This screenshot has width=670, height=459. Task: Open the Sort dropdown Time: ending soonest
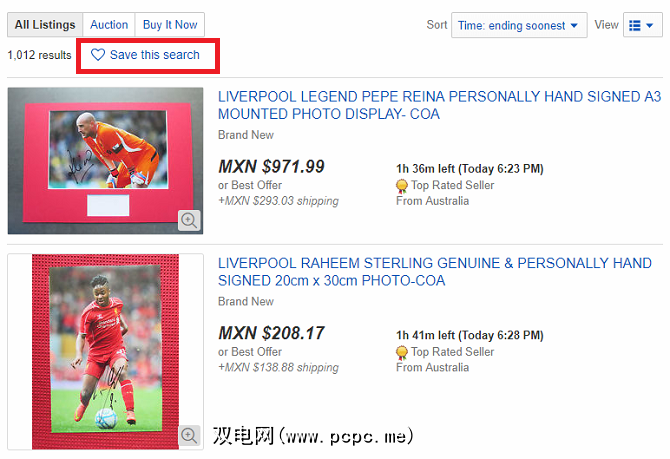coord(519,26)
